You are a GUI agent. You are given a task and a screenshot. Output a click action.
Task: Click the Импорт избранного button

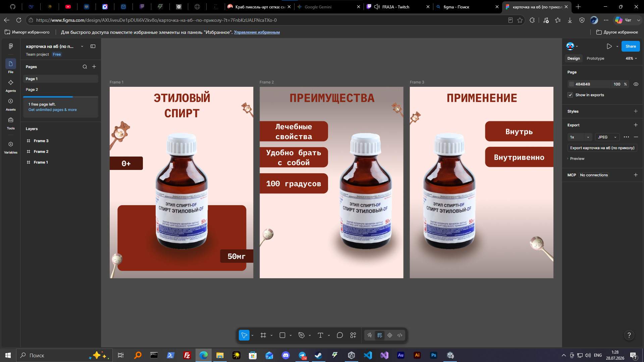point(27,32)
